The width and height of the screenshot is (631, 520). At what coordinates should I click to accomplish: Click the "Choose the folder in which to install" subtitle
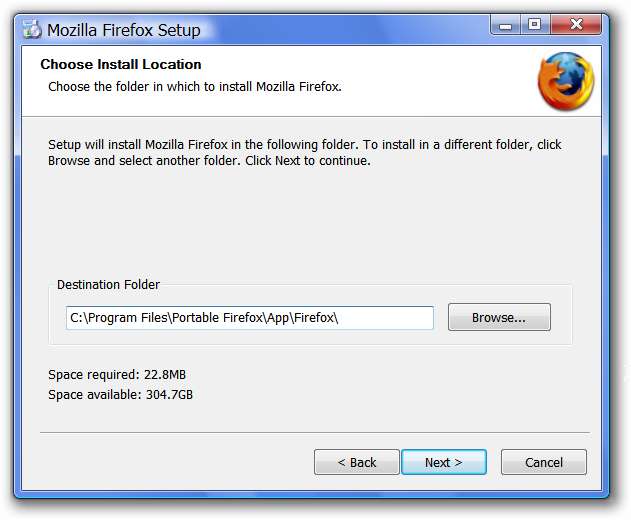195,87
